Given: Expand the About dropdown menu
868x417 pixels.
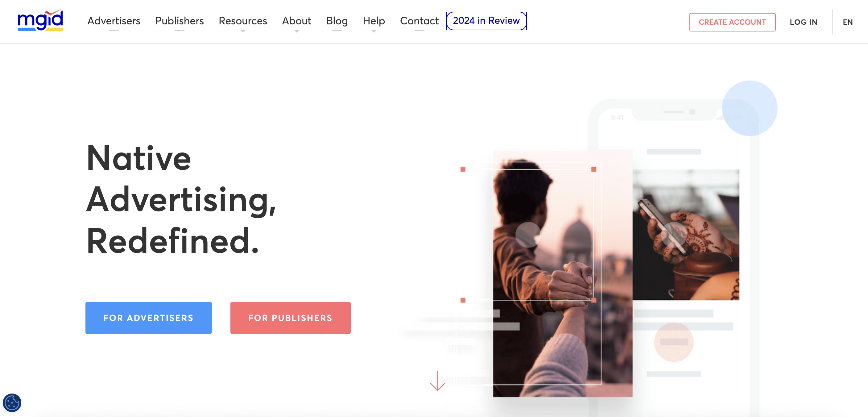Looking at the screenshot, I should pos(296,21).
